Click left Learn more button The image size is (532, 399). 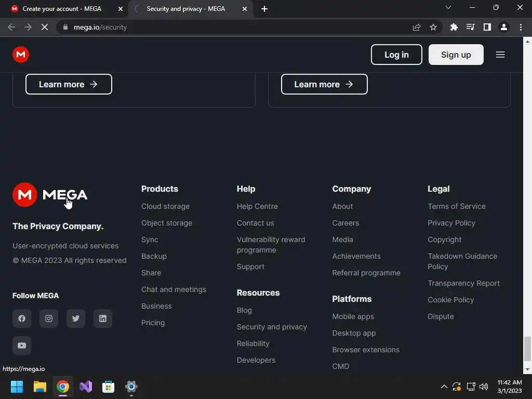[x=69, y=84]
